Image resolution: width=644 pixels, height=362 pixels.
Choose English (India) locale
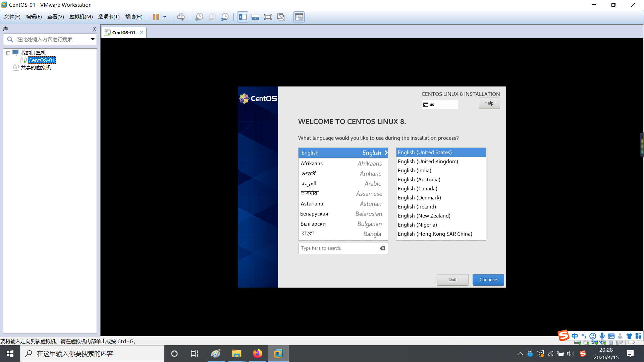tap(441, 171)
